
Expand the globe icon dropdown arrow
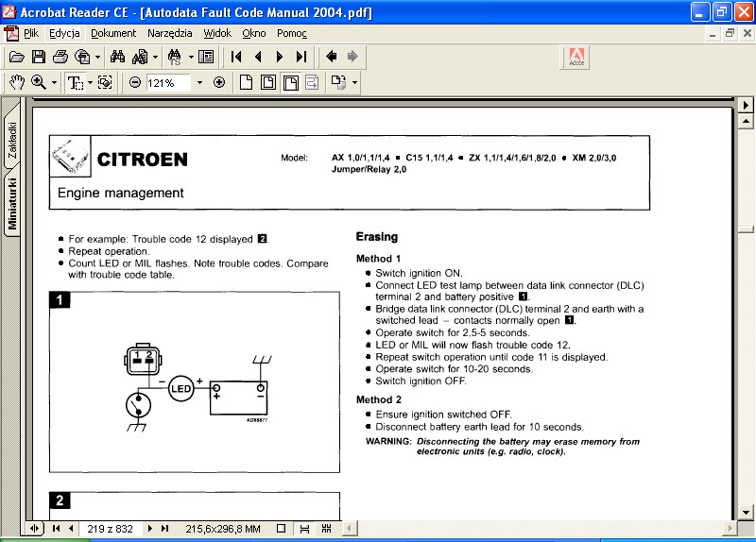pyautogui.click(x=98, y=57)
